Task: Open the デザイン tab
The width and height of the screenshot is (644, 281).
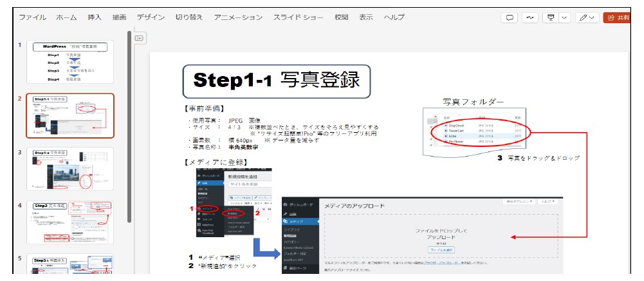Action: coord(150,17)
